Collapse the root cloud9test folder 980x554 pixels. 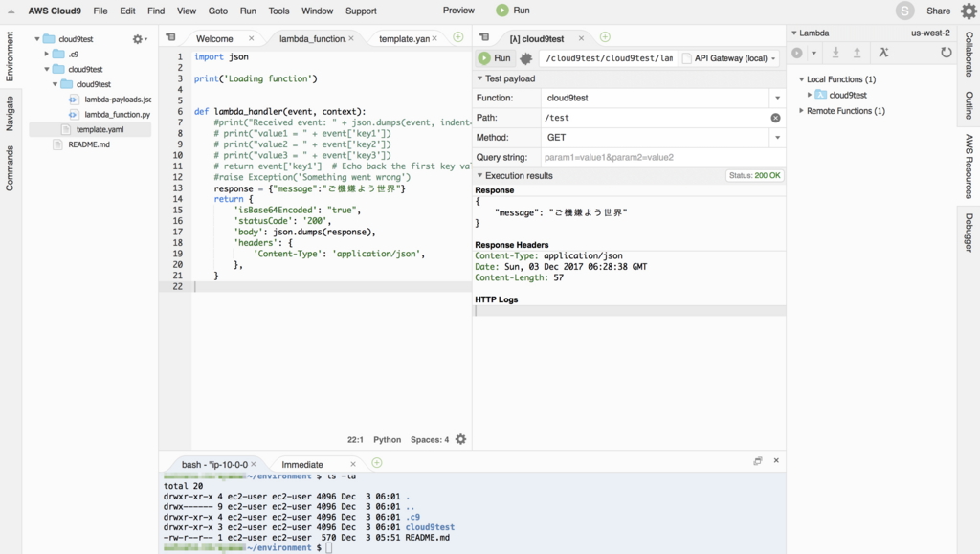point(37,38)
